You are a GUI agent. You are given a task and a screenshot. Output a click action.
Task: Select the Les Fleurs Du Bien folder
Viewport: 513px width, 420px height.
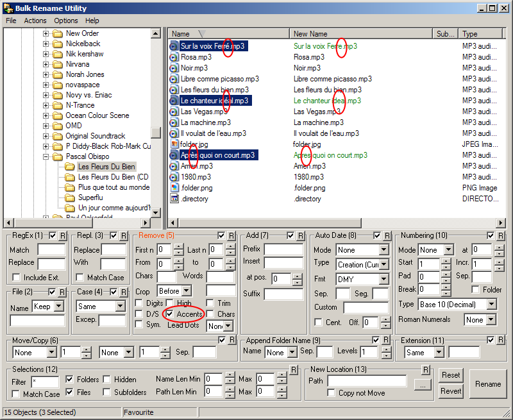tap(106, 167)
